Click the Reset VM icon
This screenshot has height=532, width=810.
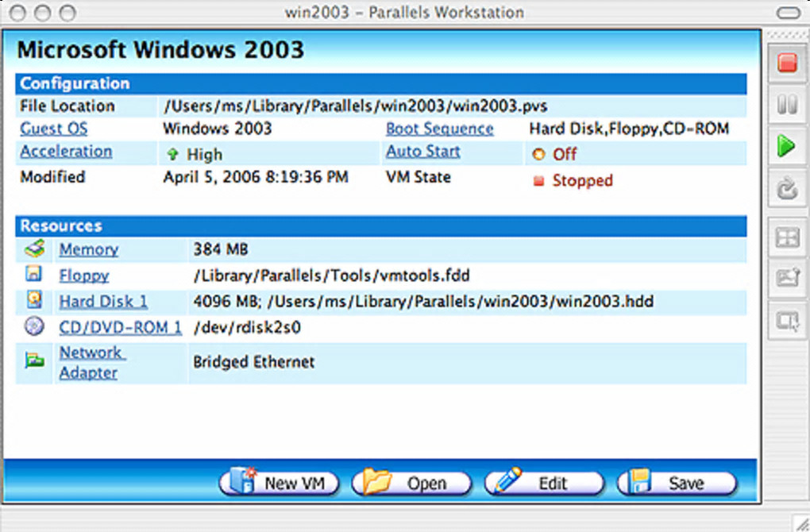(x=787, y=188)
